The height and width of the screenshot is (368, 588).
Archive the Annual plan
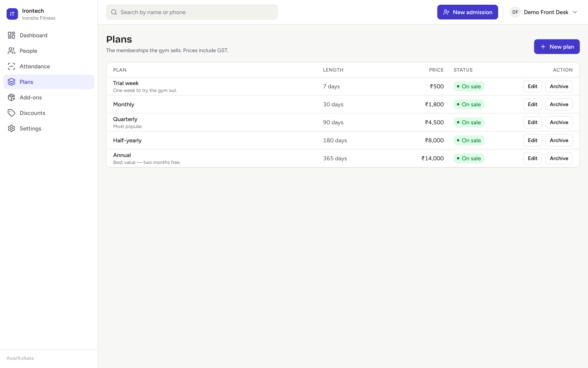coord(559,158)
